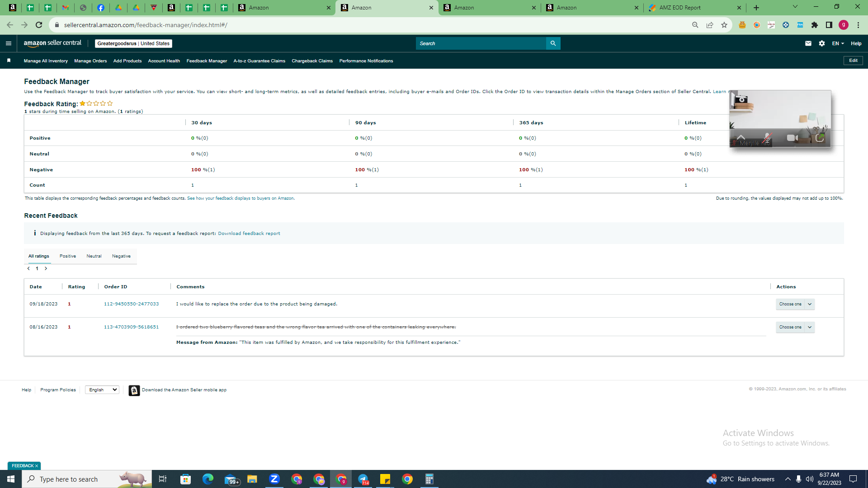
Task: Launch Calculator from the taskbar
Action: [429, 479]
